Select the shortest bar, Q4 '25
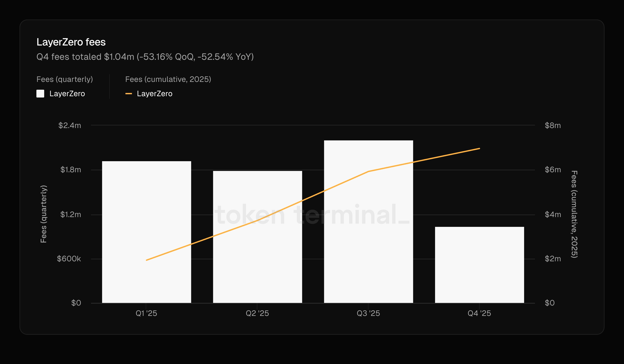Image resolution: width=624 pixels, height=364 pixels. [x=479, y=265]
